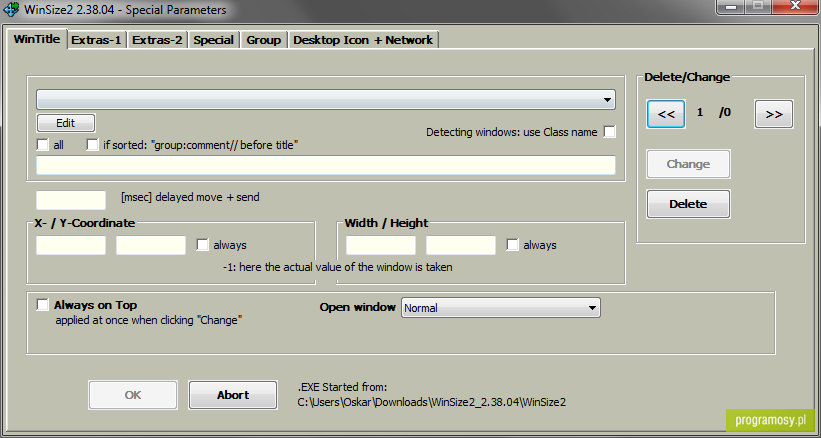This screenshot has height=438, width=821.
Task: Enable the 'all' checkbox
Action: click(42, 144)
